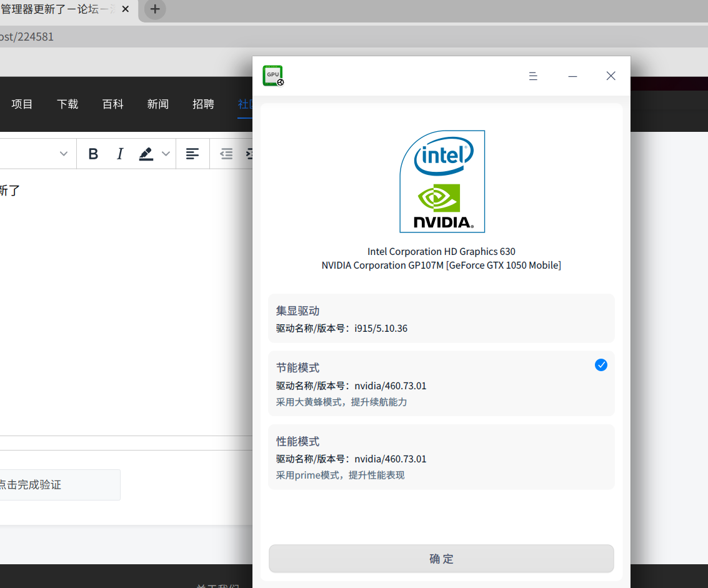
Task: Click the browser address bar URL
Action: 27,37
